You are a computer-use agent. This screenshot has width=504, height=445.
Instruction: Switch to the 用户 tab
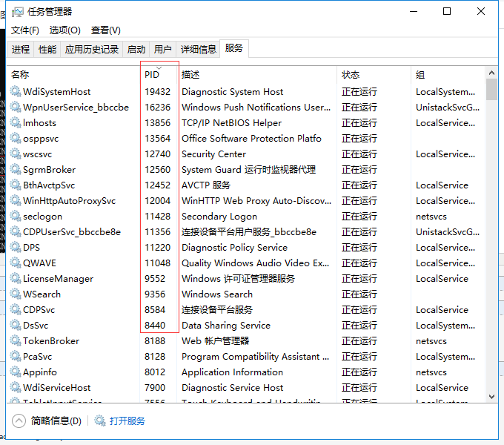point(162,50)
